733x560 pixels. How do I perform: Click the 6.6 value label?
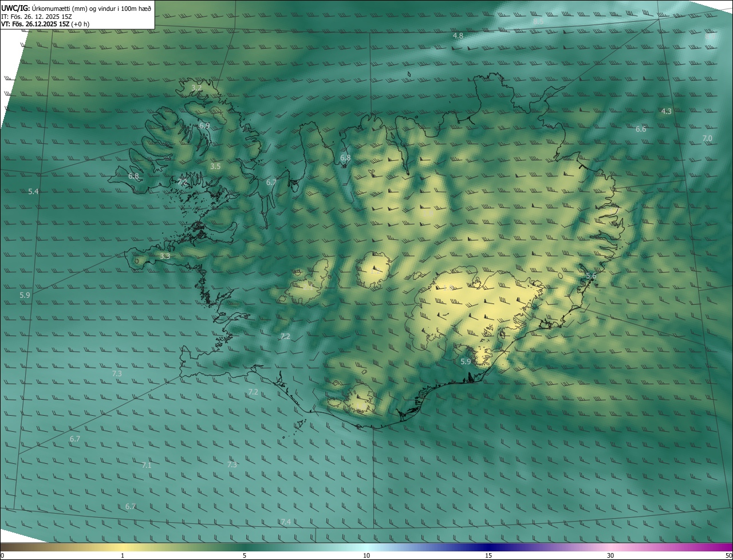641,129
